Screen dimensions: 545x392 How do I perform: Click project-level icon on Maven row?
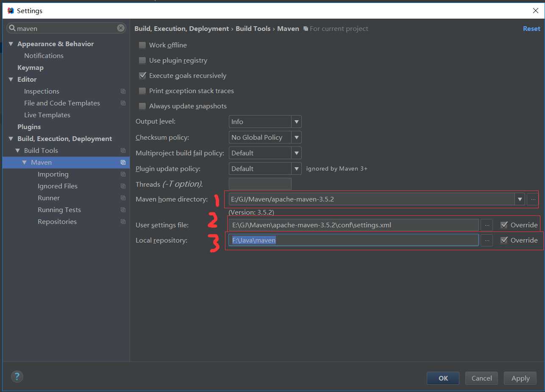[x=123, y=163]
